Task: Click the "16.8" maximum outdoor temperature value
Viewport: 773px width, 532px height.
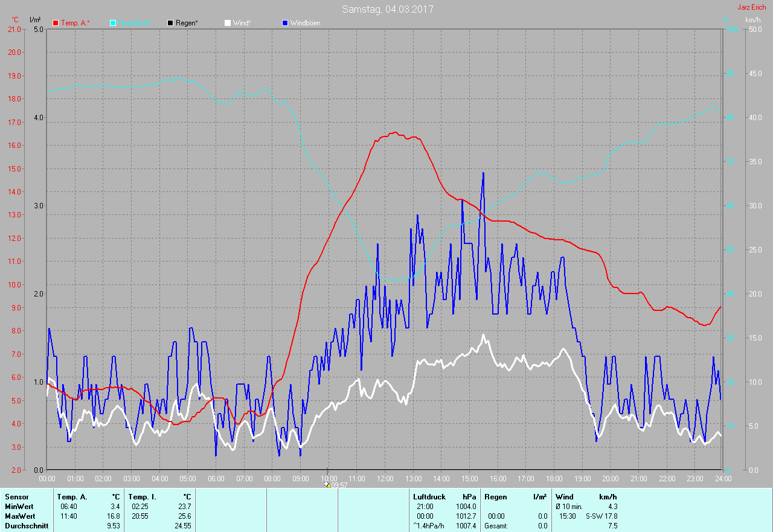Action: tap(113, 516)
